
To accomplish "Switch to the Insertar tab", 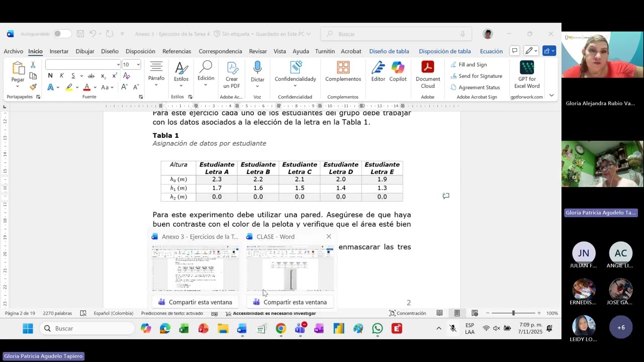I will [x=59, y=51].
